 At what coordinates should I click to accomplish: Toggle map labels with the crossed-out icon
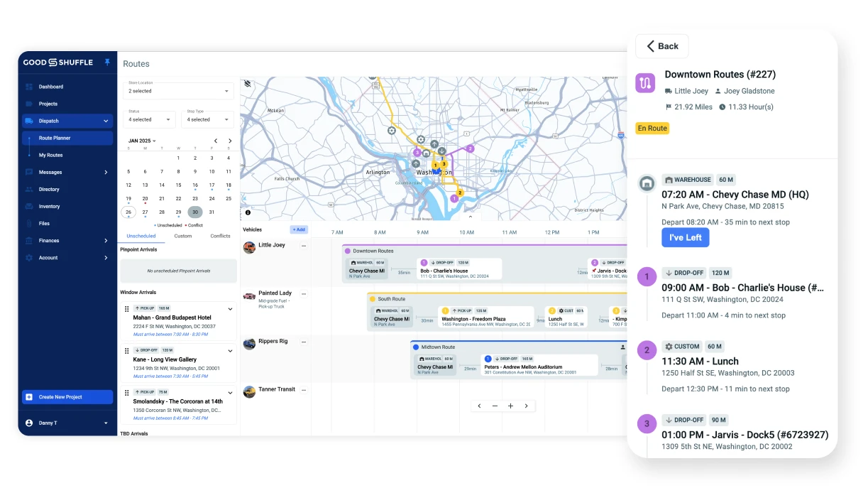pos(248,83)
